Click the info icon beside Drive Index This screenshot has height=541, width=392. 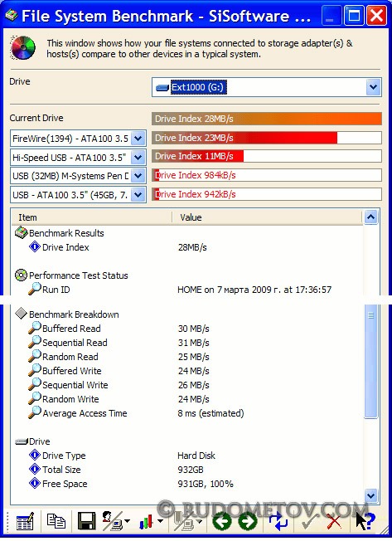tap(35, 246)
